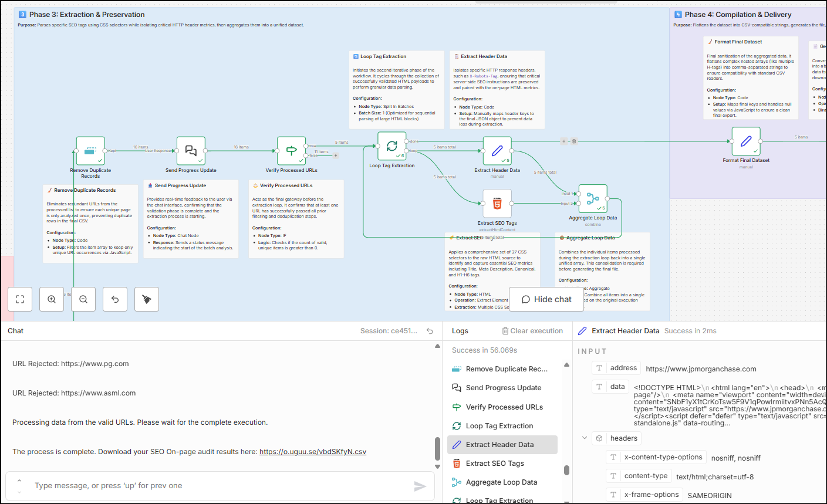The width and height of the screenshot is (827, 504).
Task: Click the session ID ce451... label
Action: tap(389, 331)
